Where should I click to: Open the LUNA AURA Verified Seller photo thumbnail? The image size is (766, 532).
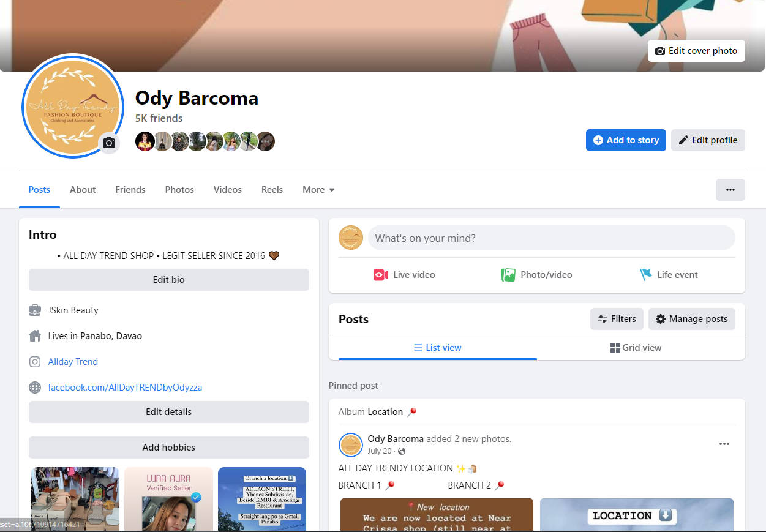(x=168, y=499)
